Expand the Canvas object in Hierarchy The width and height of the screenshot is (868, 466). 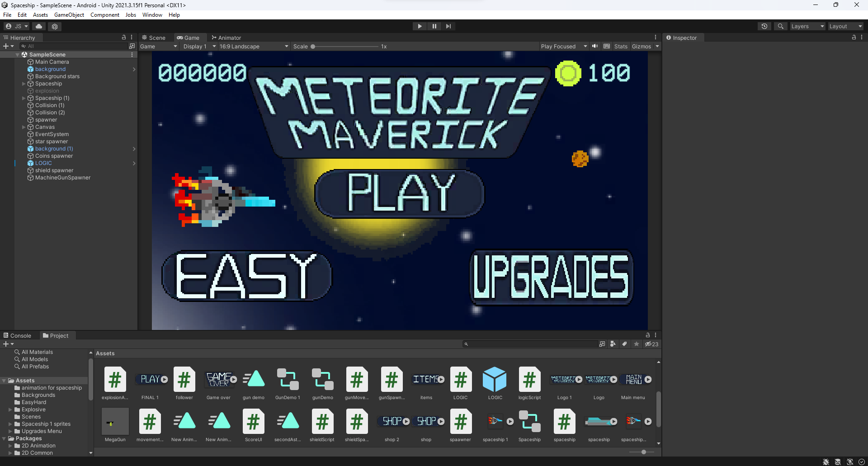(24, 127)
